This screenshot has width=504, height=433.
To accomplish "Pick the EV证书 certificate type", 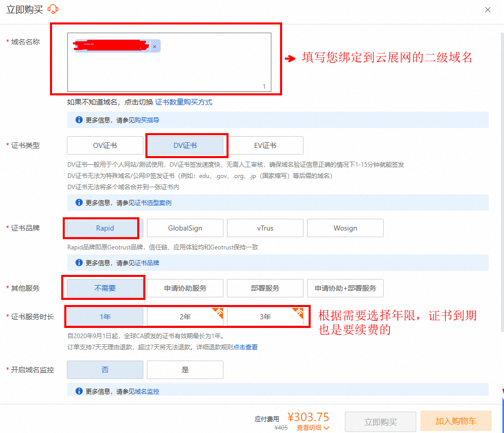I will (x=265, y=145).
